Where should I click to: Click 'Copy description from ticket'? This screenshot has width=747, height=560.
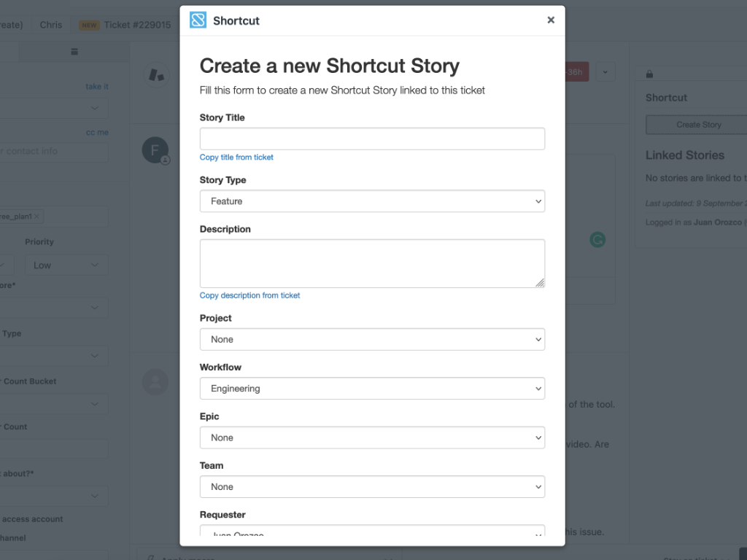pos(250,295)
